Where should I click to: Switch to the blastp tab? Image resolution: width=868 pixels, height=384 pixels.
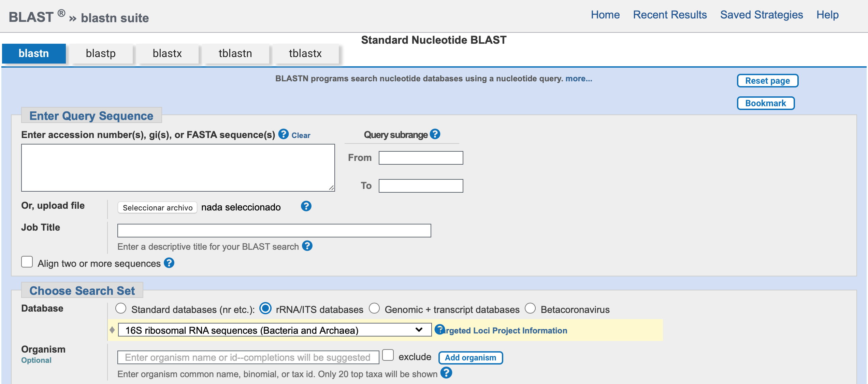(101, 54)
